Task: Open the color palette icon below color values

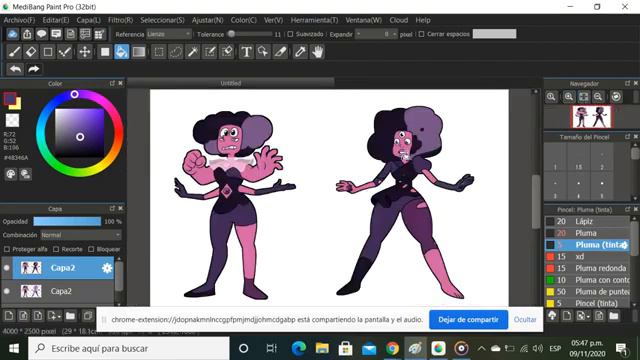Action: tap(11, 174)
